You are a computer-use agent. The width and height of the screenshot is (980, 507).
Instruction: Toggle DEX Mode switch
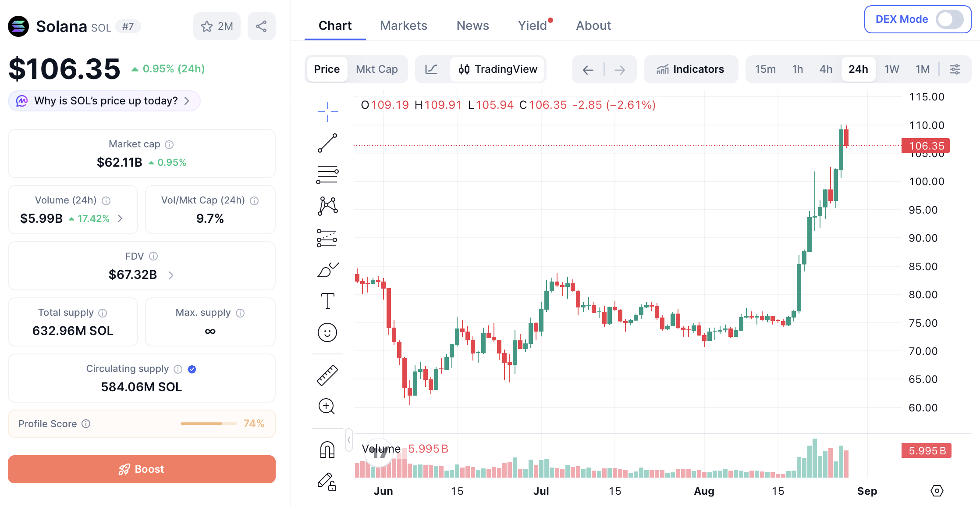949,19
